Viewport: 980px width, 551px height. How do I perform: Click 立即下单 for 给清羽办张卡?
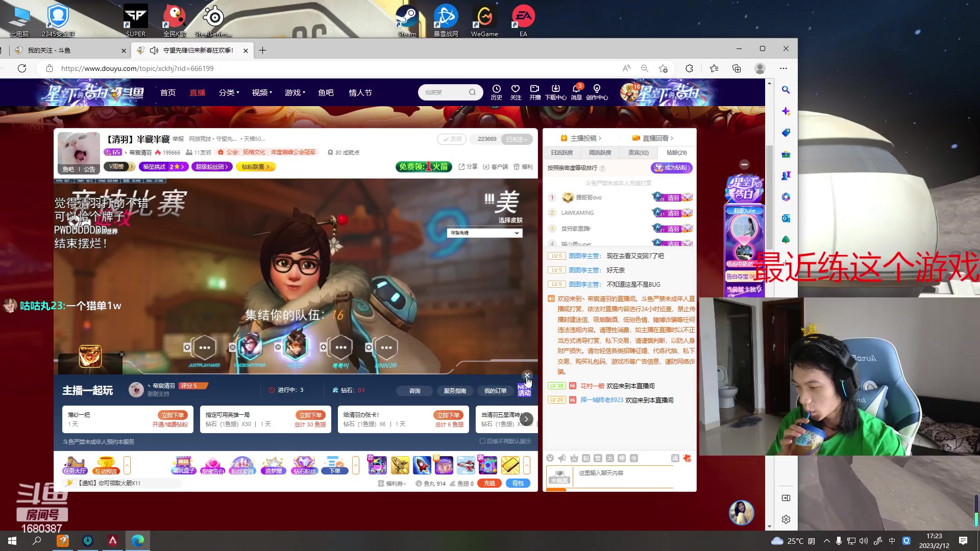[448, 415]
